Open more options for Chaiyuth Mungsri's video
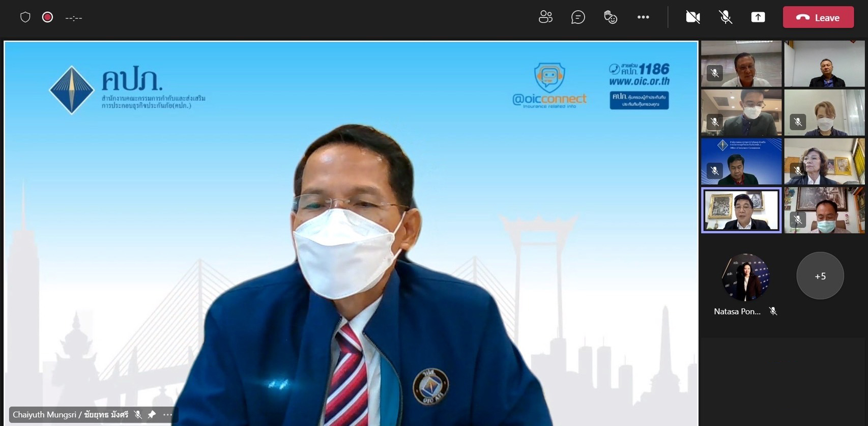 point(167,415)
